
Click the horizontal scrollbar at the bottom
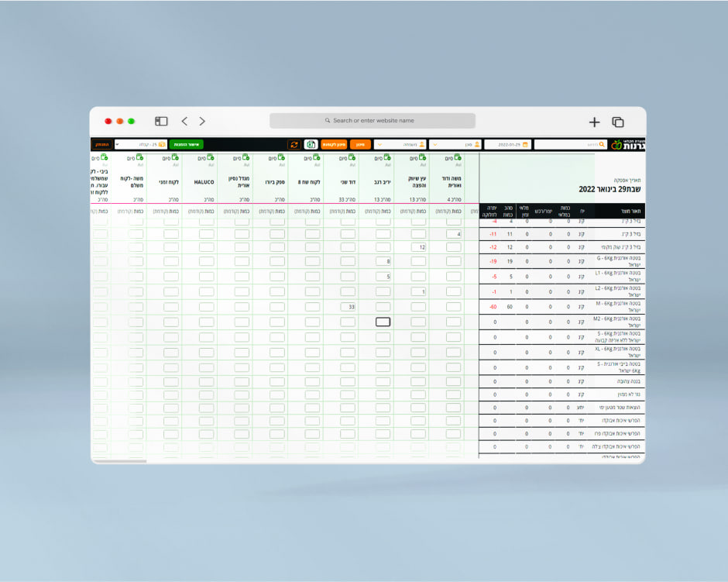tap(120, 461)
